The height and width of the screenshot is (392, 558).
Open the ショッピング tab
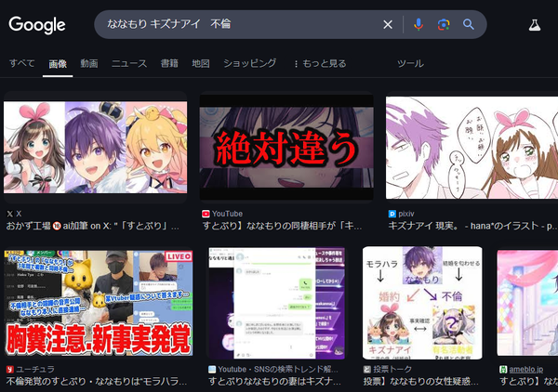point(250,63)
